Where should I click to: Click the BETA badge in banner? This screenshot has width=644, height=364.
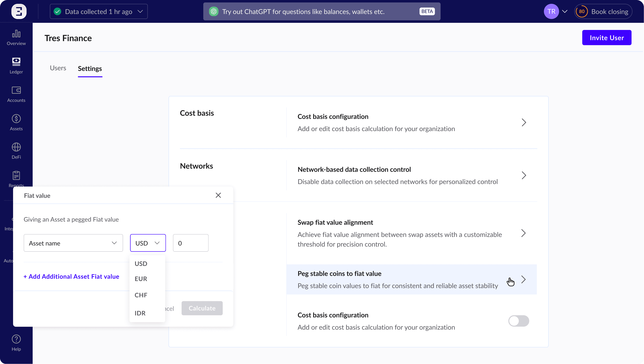pos(427,11)
